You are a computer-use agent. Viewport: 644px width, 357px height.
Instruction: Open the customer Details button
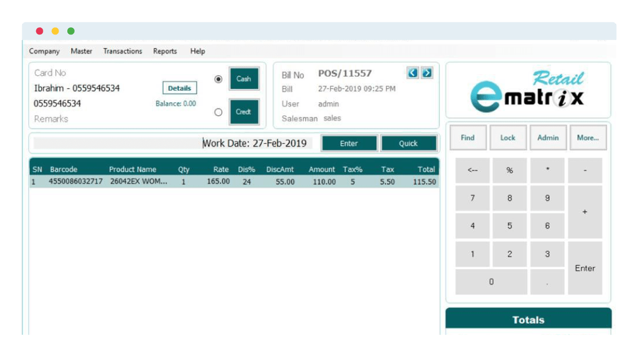tap(179, 88)
